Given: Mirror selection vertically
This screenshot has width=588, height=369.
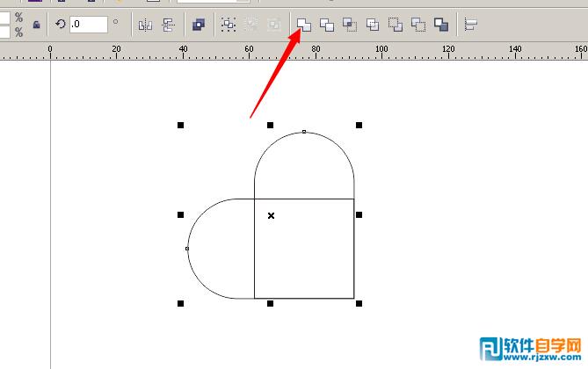Looking at the screenshot, I should click(x=168, y=25).
